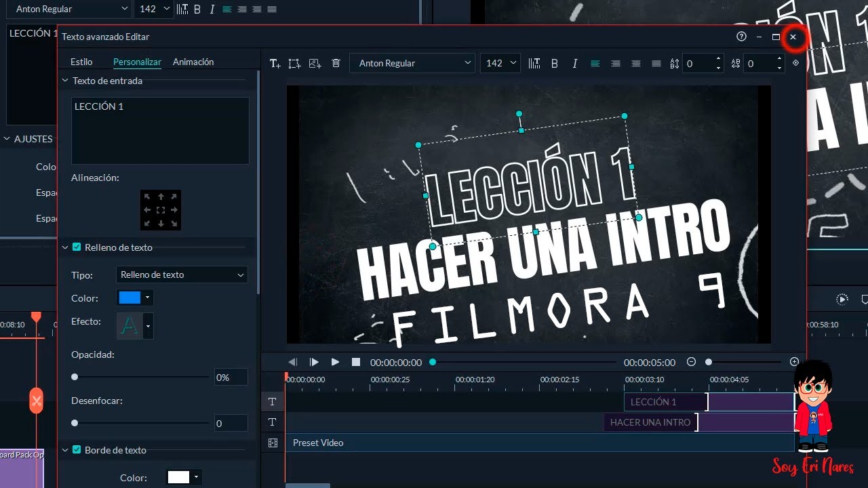The width and height of the screenshot is (868, 488).
Task: Click the preview progress scrubber handle
Action: [x=433, y=362]
